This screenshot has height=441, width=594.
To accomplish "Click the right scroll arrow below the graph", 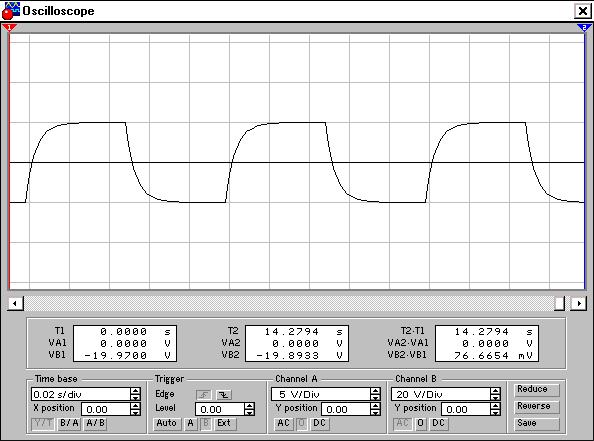I will coord(579,303).
